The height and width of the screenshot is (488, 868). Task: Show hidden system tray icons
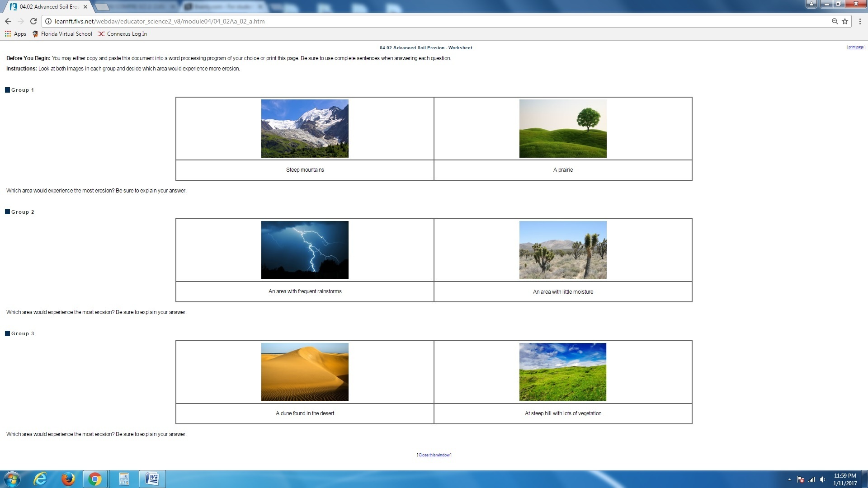[789, 479]
